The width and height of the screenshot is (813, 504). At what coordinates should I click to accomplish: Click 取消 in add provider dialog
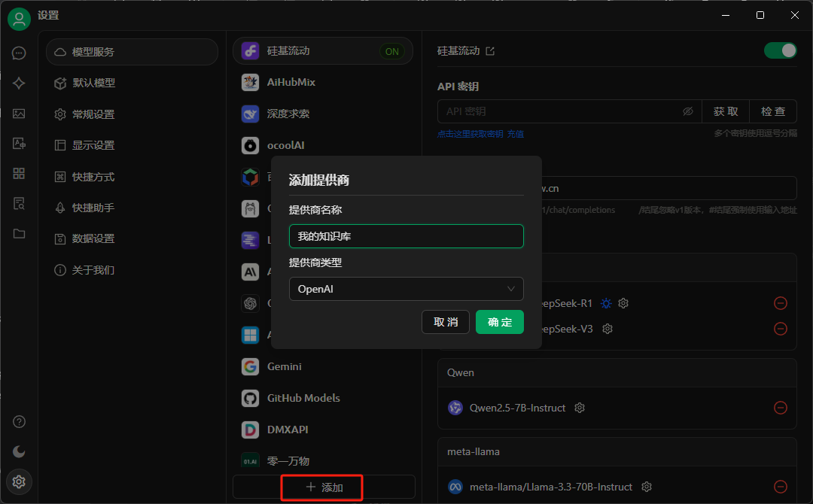tap(446, 322)
